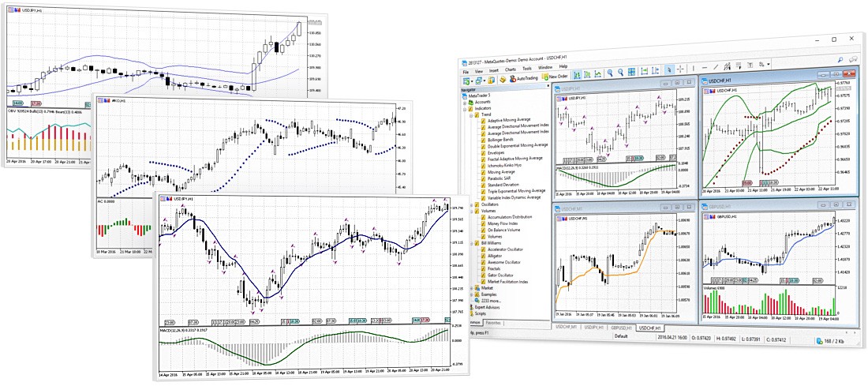Select the trendline drawing tool
This screenshot has height=386, width=868.
[x=714, y=70]
